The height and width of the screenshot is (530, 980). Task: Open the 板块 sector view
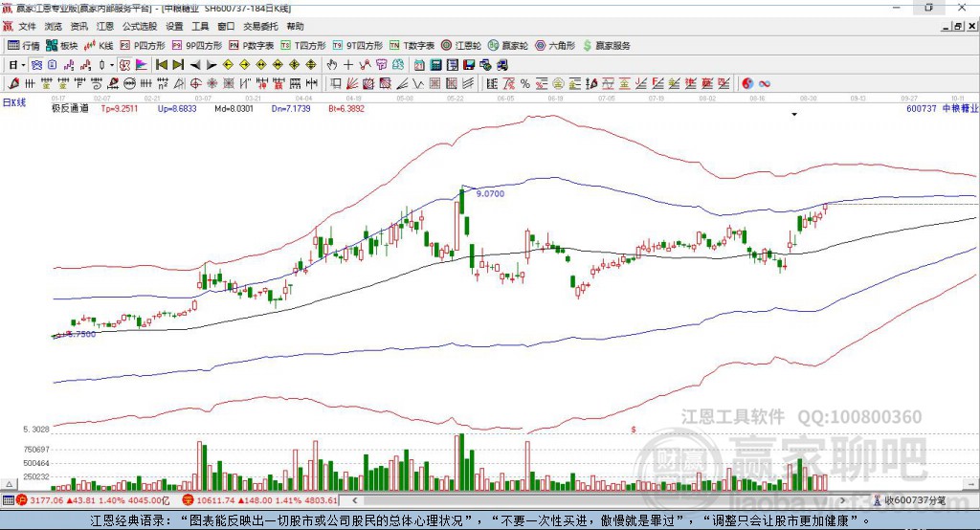point(62,46)
